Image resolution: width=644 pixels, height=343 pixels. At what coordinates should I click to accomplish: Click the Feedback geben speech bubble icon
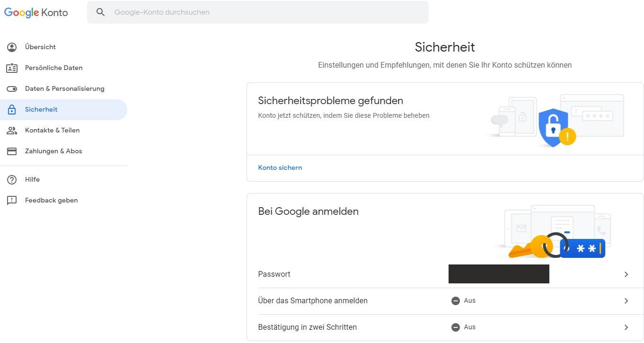tap(12, 200)
